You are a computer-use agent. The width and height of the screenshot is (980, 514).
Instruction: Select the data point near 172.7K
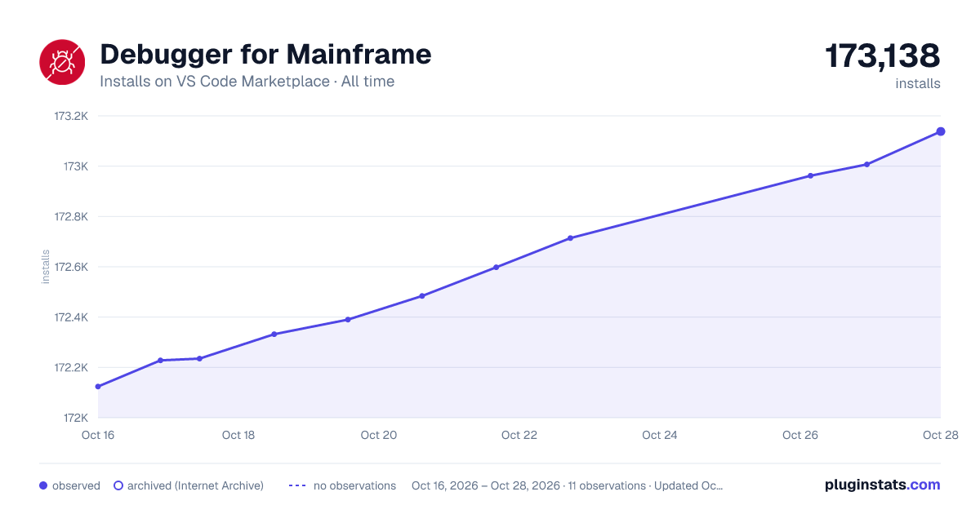pyautogui.click(x=570, y=238)
